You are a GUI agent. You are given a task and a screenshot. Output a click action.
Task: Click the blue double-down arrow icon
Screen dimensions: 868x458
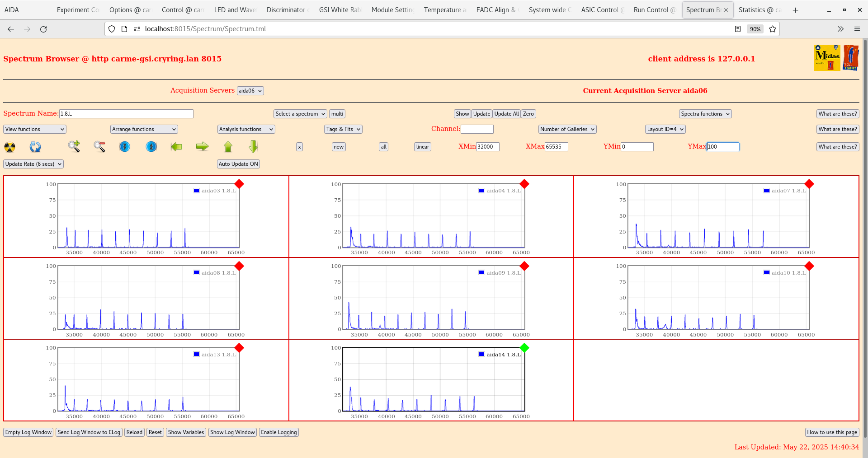point(125,147)
